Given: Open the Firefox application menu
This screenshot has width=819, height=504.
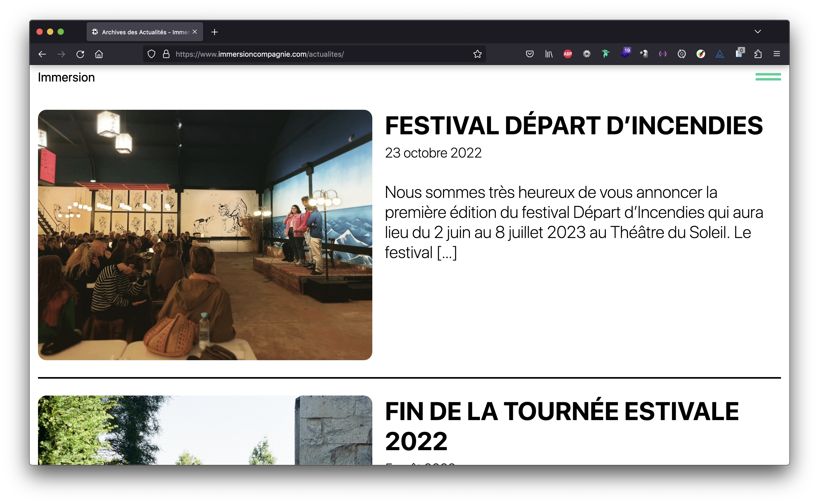Looking at the screenshot, I should click(777, 54).
